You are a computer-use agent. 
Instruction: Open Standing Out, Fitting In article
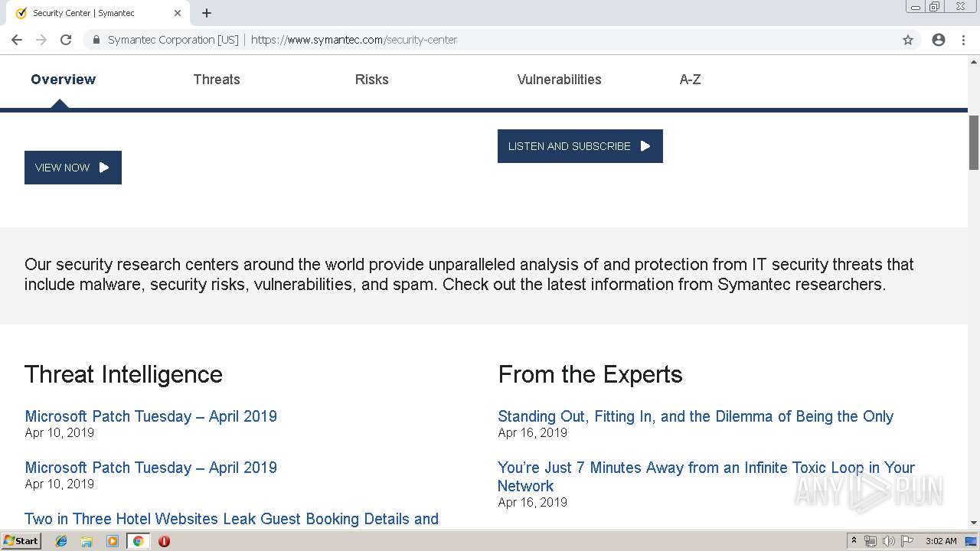coord(695,416)
